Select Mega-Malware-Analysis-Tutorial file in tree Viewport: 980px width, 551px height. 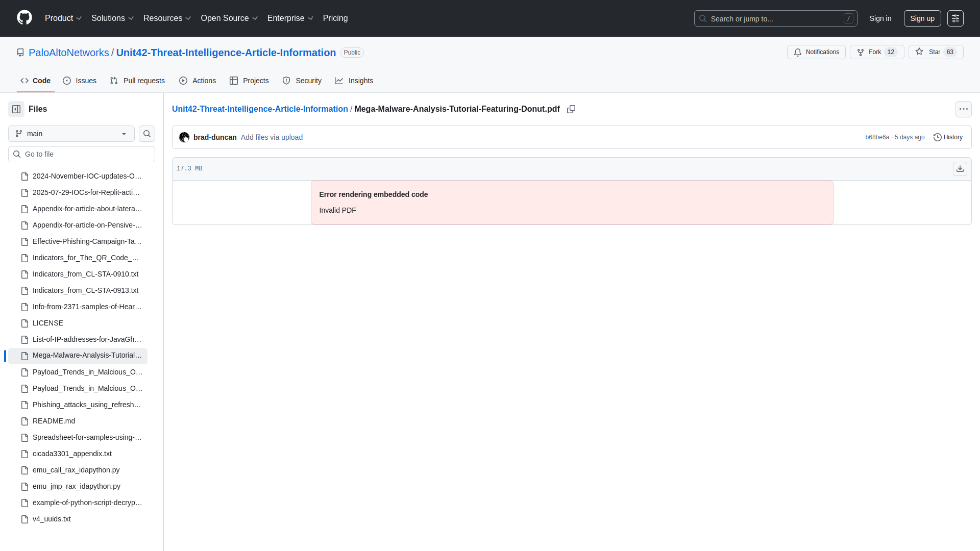78,356
